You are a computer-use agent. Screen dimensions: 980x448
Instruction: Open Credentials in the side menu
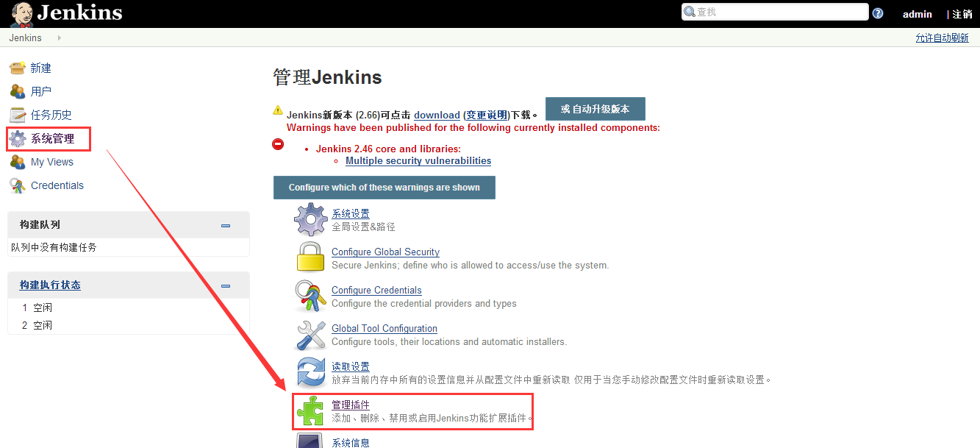[x=57, y=185]
